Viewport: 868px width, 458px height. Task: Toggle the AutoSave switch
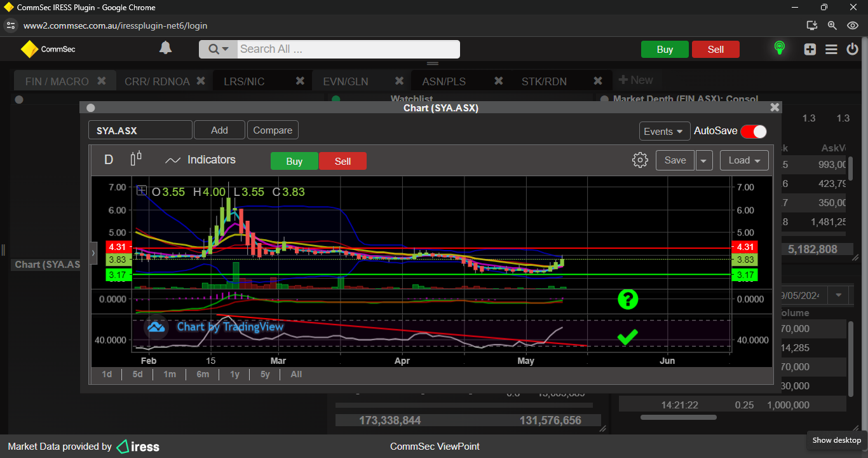[754, 131]
